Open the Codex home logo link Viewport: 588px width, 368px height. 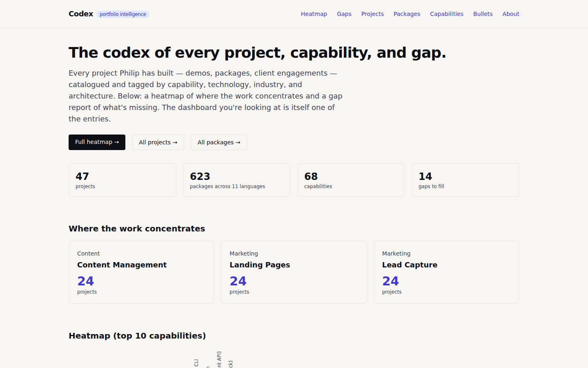(x=81, y=14)
